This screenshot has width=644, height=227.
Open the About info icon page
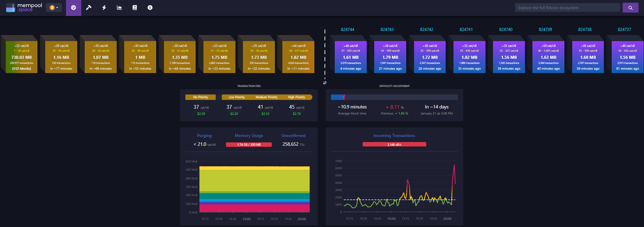150,7
